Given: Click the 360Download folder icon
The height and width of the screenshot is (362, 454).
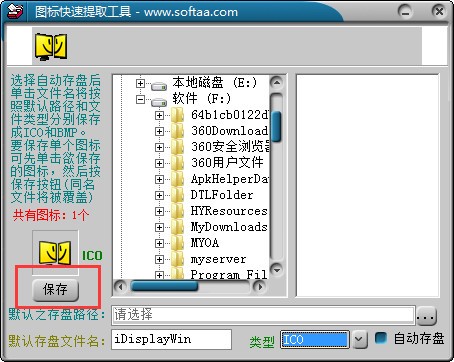Looking at the screenshot, I should coord(178,131).
